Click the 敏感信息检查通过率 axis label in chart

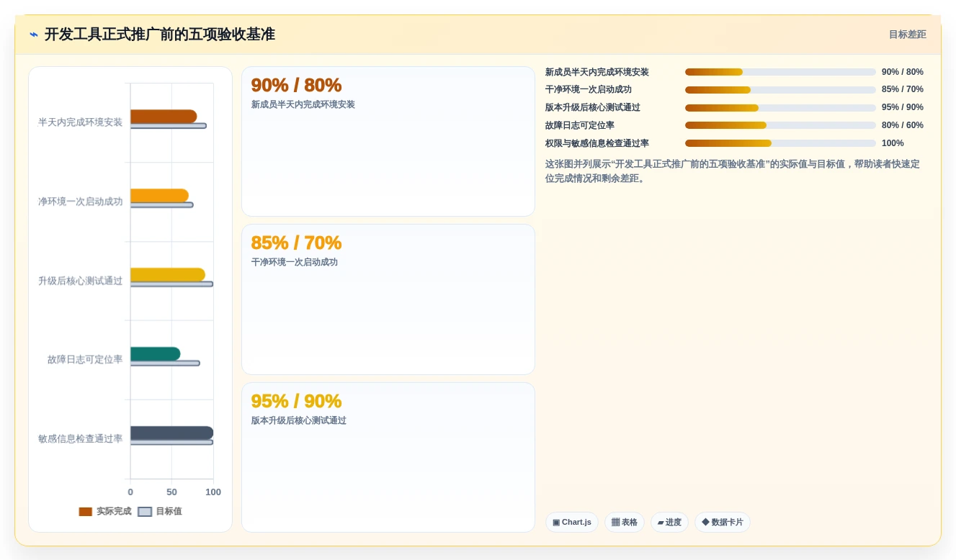click(80, 438)
